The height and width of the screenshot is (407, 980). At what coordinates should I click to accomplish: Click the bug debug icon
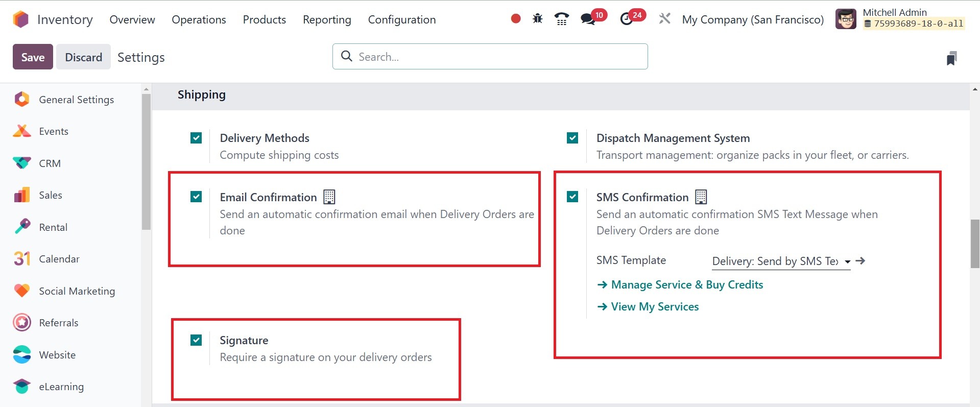[x=537, y=19]
